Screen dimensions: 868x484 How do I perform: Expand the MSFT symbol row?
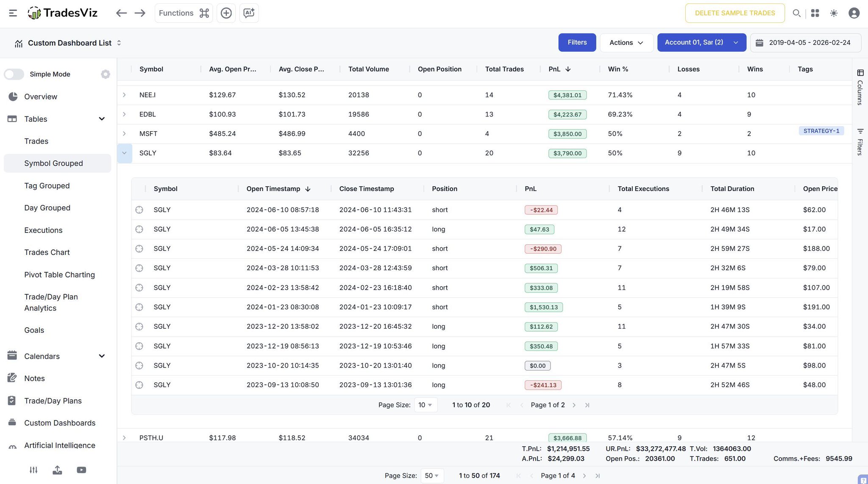point(124,134)
